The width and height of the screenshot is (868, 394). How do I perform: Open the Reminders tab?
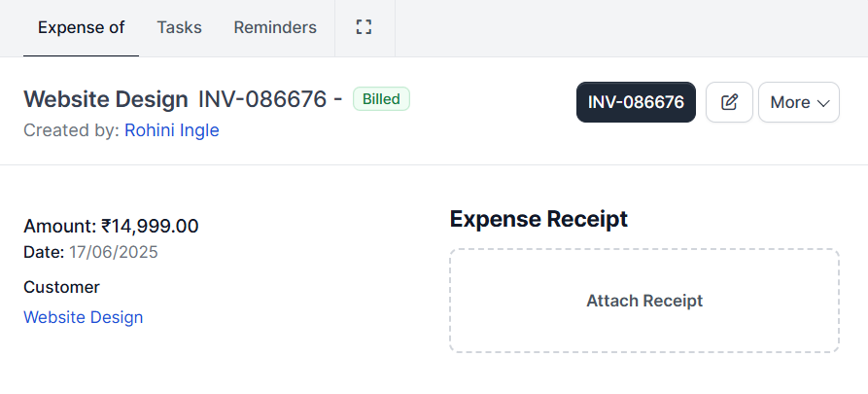tap(275, 27)
